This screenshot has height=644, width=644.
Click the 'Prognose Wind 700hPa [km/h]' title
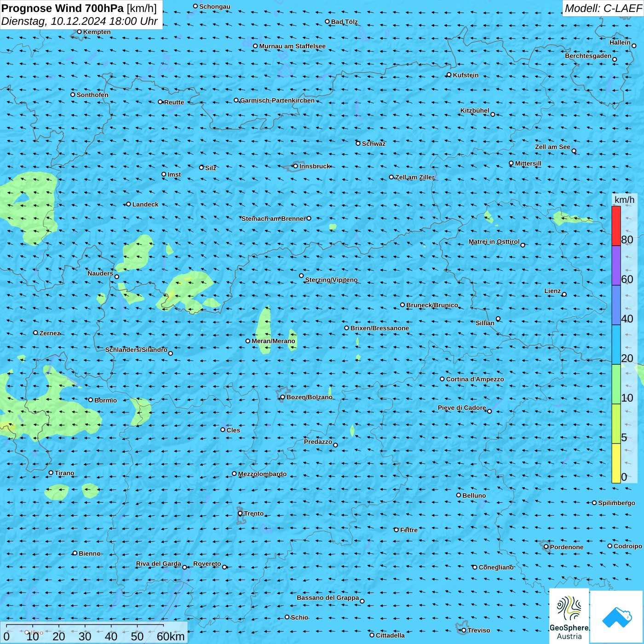point(79,8)
